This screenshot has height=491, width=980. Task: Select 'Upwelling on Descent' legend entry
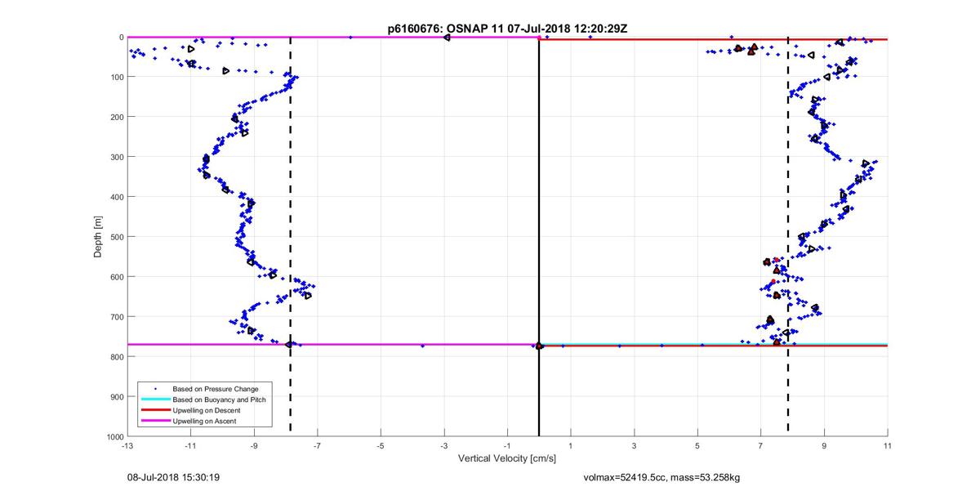coord(207,410)
